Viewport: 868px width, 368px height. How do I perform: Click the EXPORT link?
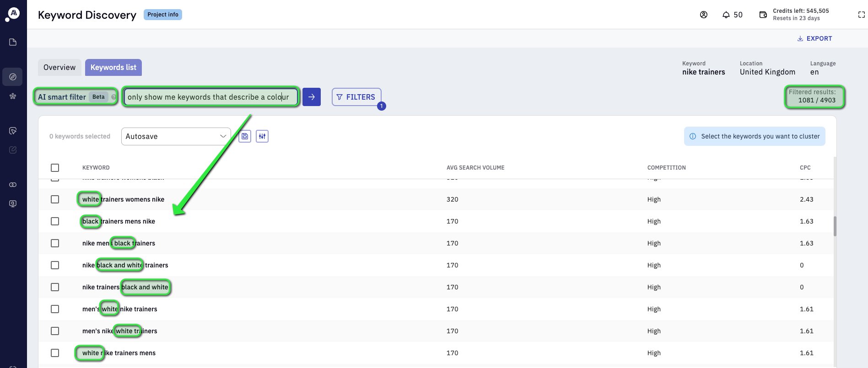pos(814,38)
